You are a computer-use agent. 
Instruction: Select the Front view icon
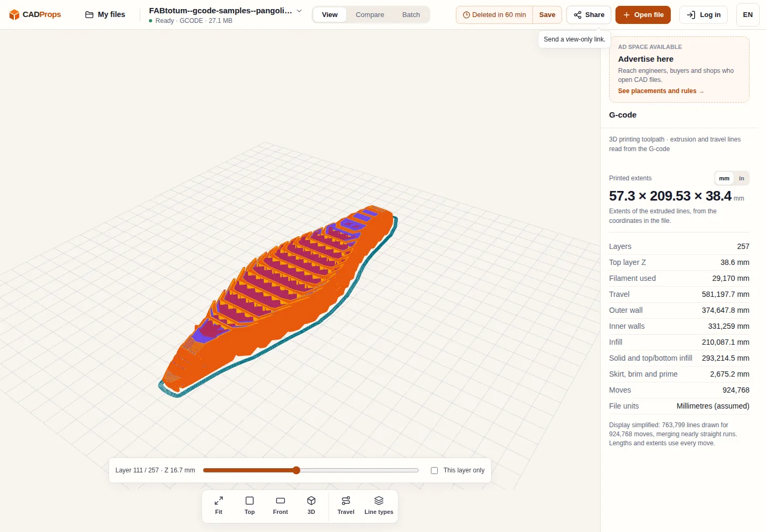(280, 505)
